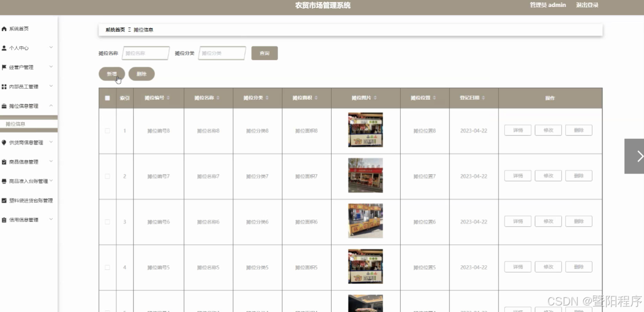The height and width of the screenshot is (312, 644).
Task: Expand the 供货商信息管理 menu chevron
Action: click(x=51, y=142)
